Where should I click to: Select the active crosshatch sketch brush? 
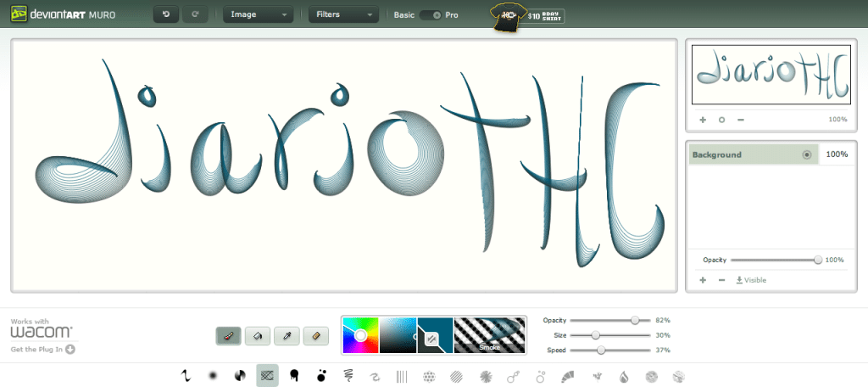[x=267, y=376]
